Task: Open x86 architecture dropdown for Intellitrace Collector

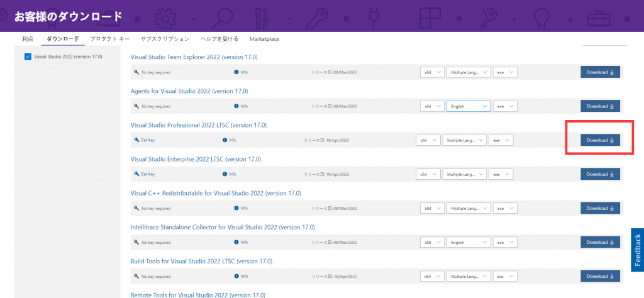Action: click(432, 242)
